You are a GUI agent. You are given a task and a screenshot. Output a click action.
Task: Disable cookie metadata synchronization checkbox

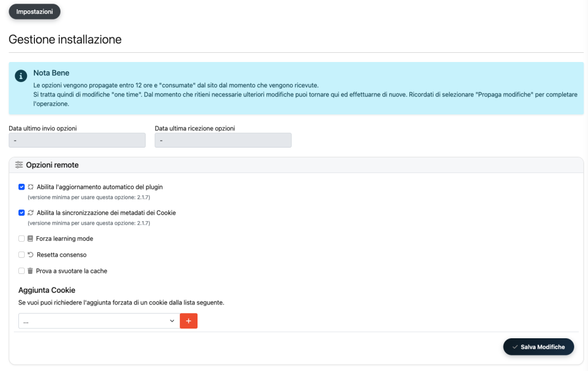pos(22,212)
